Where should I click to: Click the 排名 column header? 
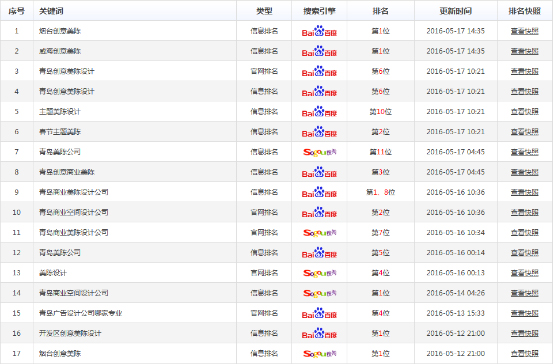click(x=381, y=11)
